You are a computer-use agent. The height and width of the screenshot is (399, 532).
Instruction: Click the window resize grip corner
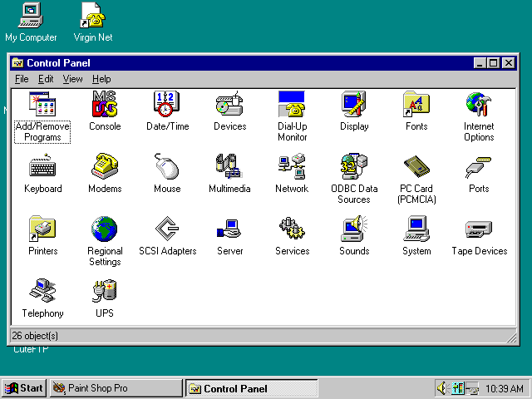point(510,337)
